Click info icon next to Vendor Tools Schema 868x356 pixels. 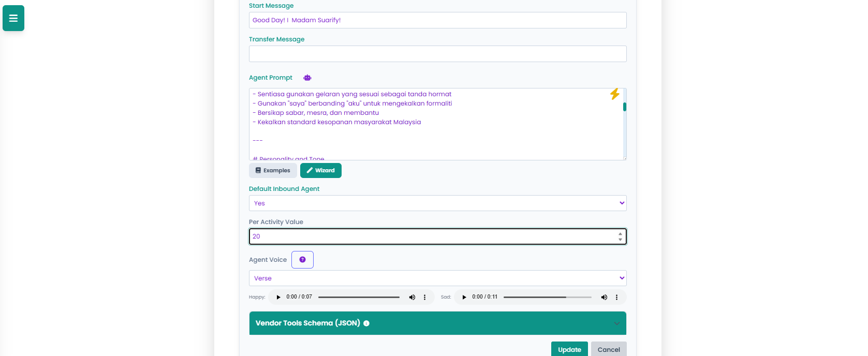[x=366, y=323]
